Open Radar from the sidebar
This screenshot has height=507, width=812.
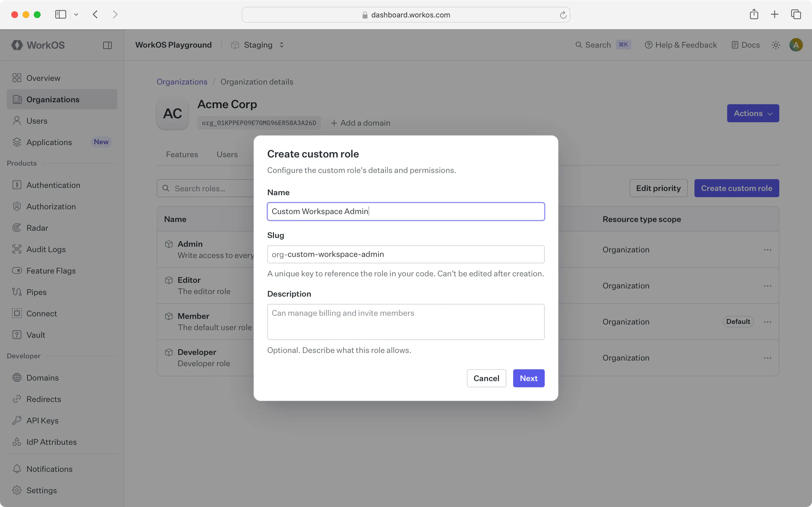[x=37, y=228]
